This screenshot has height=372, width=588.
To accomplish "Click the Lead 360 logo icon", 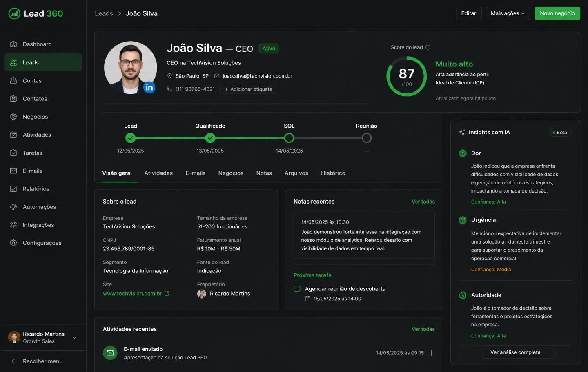I will [14, 13].
